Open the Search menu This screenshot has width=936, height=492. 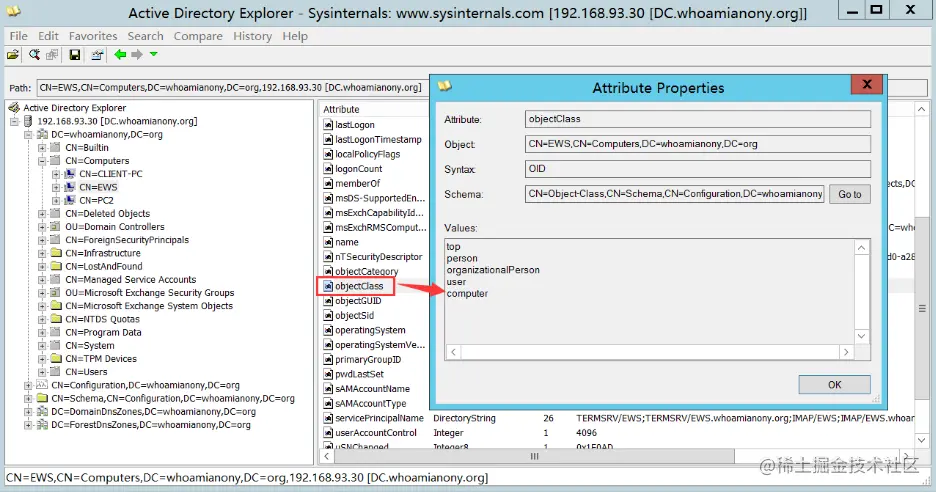pyautogui.click(x=145, y=36)
